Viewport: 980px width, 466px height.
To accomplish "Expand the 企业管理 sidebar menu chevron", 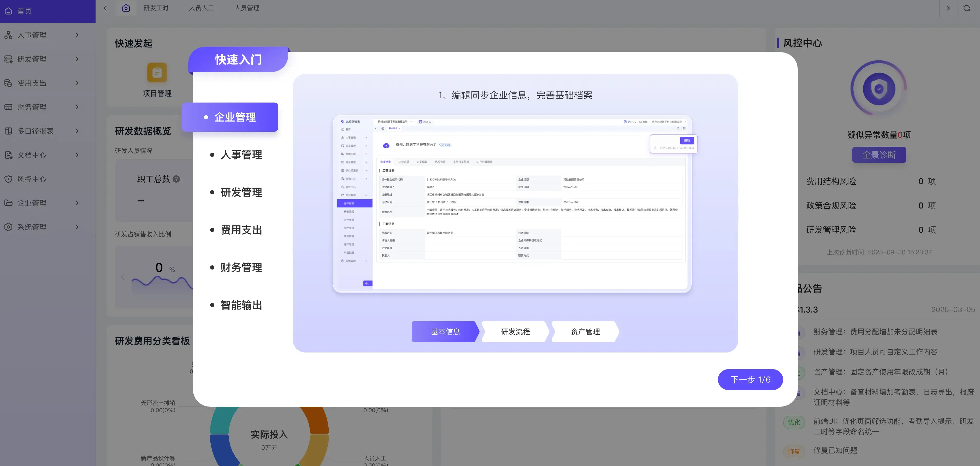I will pyautogui.click(x=77, y=203).
